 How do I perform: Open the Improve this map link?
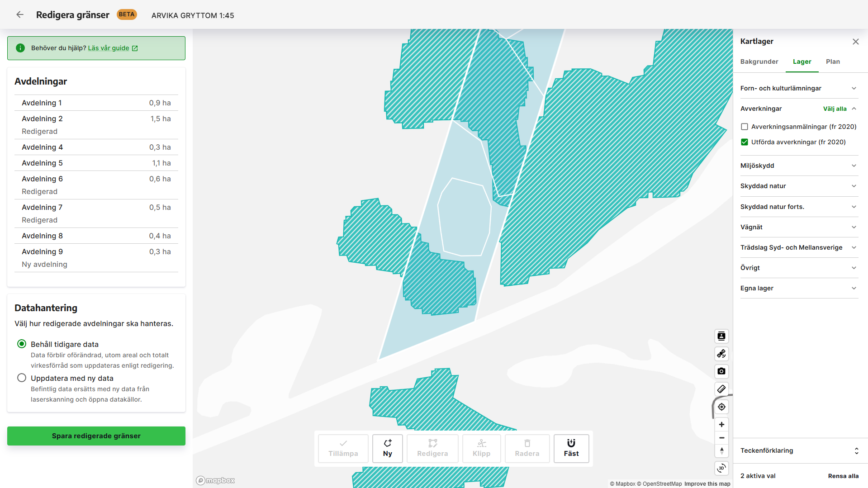tap(707, 484)
